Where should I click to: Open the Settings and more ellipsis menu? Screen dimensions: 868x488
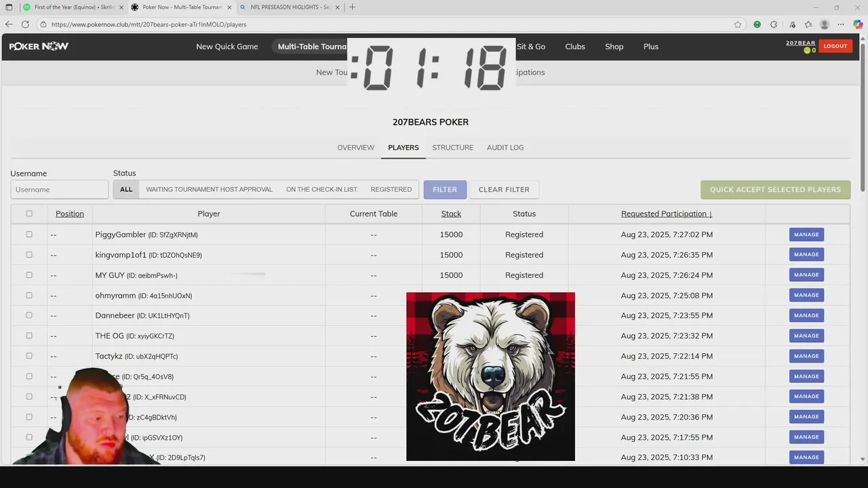[841, 24]
